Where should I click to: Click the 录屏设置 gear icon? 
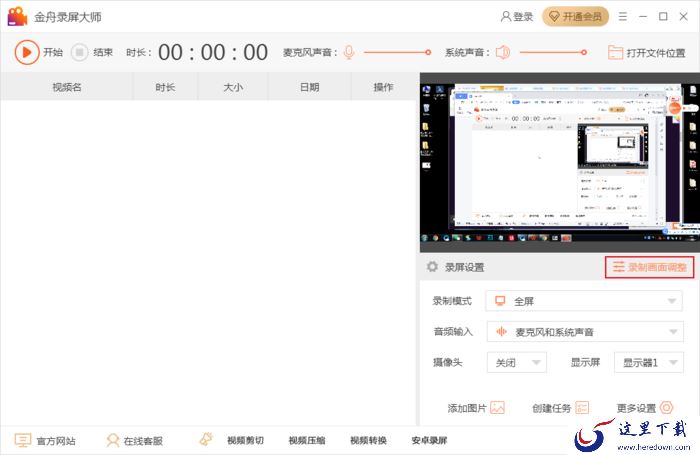point(432,267)
